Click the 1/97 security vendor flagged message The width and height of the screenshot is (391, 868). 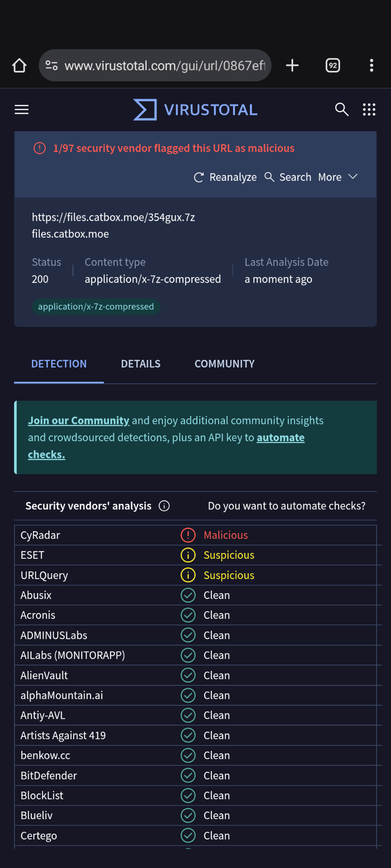point(174,148)
